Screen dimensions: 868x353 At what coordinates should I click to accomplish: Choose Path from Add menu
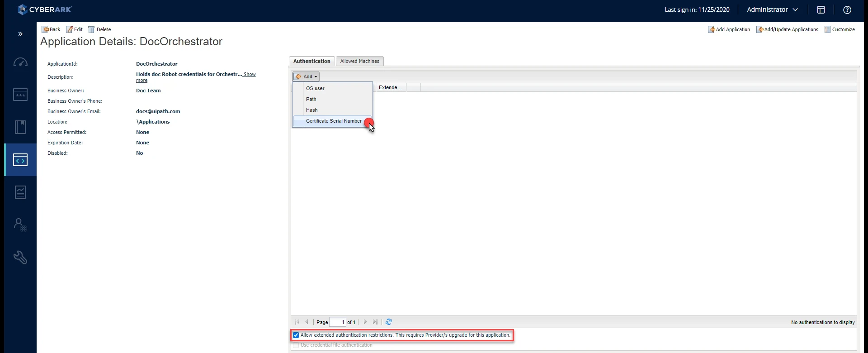(x=333, y=99)
